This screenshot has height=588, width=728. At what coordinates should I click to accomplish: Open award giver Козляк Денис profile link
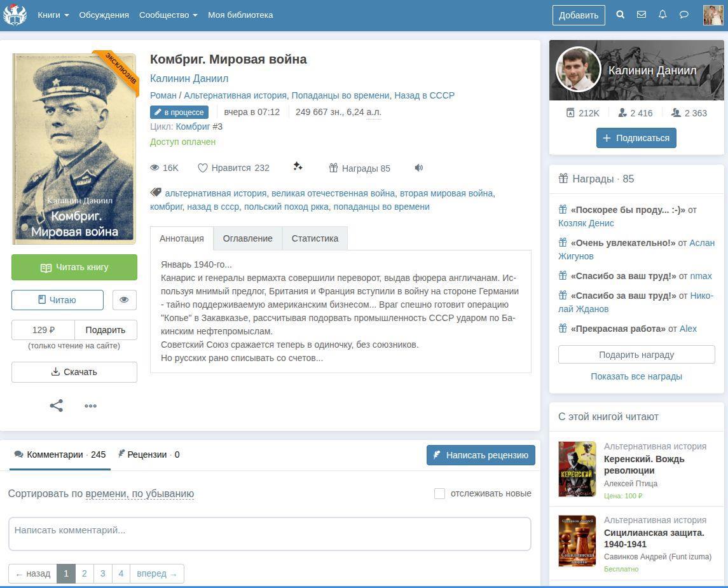586,223
